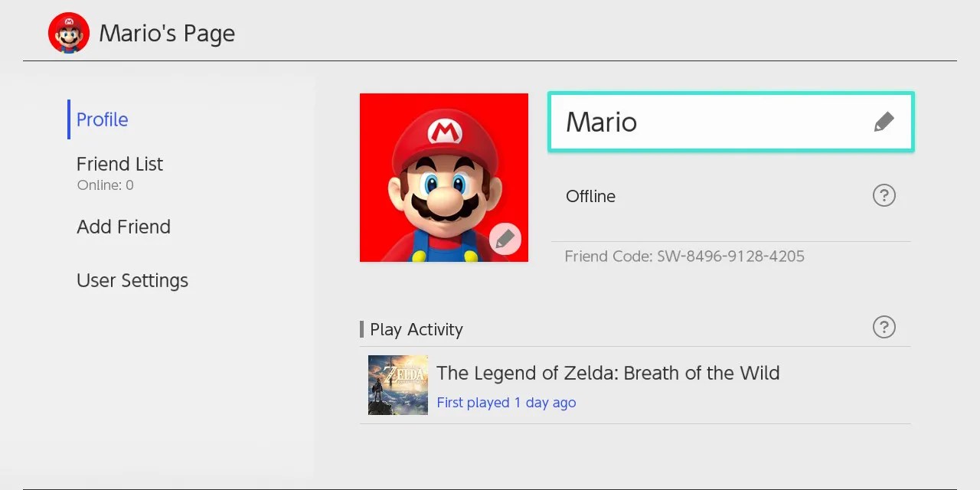Click the Friend Code SW-8496-9128-4205 text
This screenshot has height=490, width=980.
[x=684, y=256]
